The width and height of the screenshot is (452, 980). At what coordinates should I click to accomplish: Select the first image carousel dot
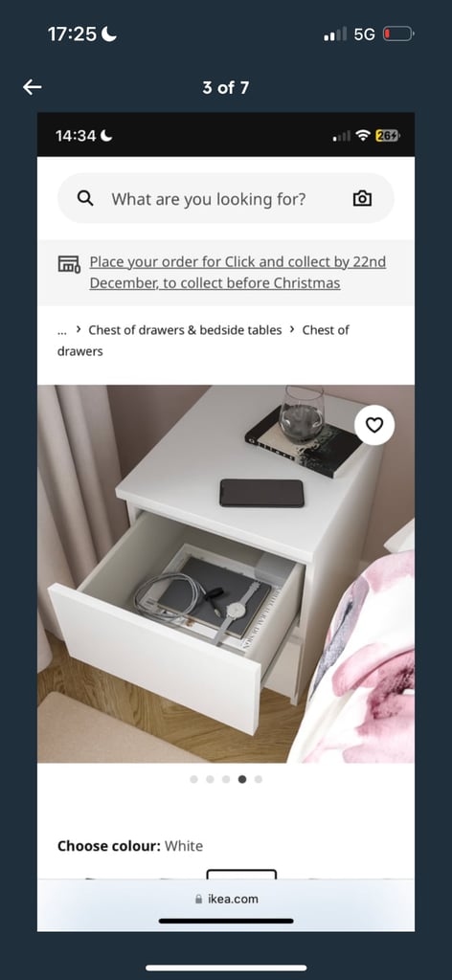click(x=193, y=779)
